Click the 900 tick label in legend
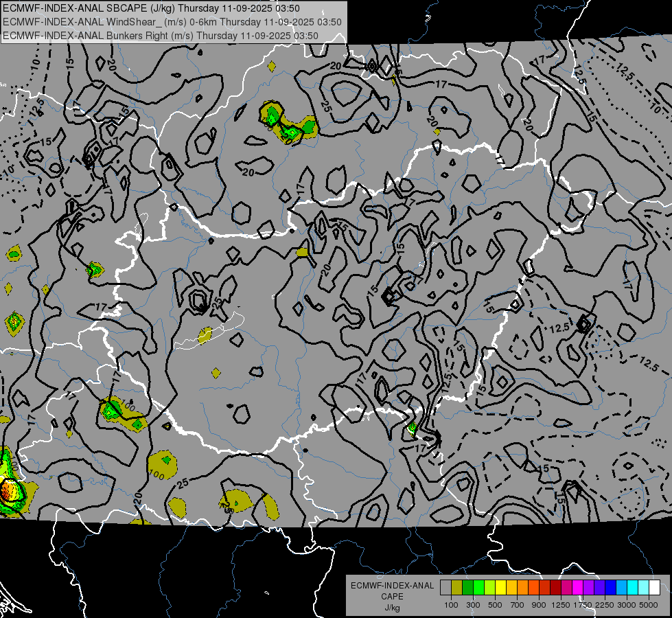Image resolution: width=672 pixels, height=618 pixels. pos(539,605)
